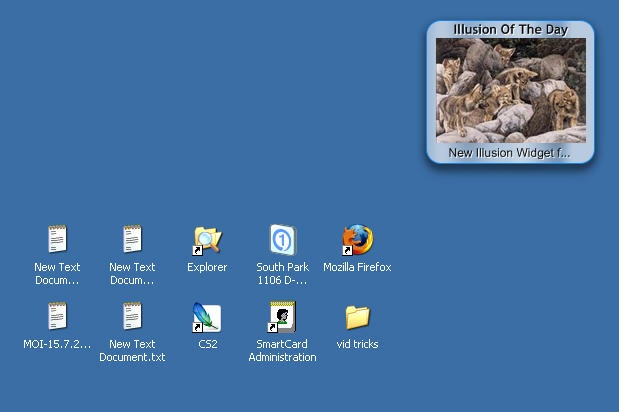Select the SmartCard Administration shortcut icon
Image resolution: width=619 pixels, height=412 pixels.
282,316
